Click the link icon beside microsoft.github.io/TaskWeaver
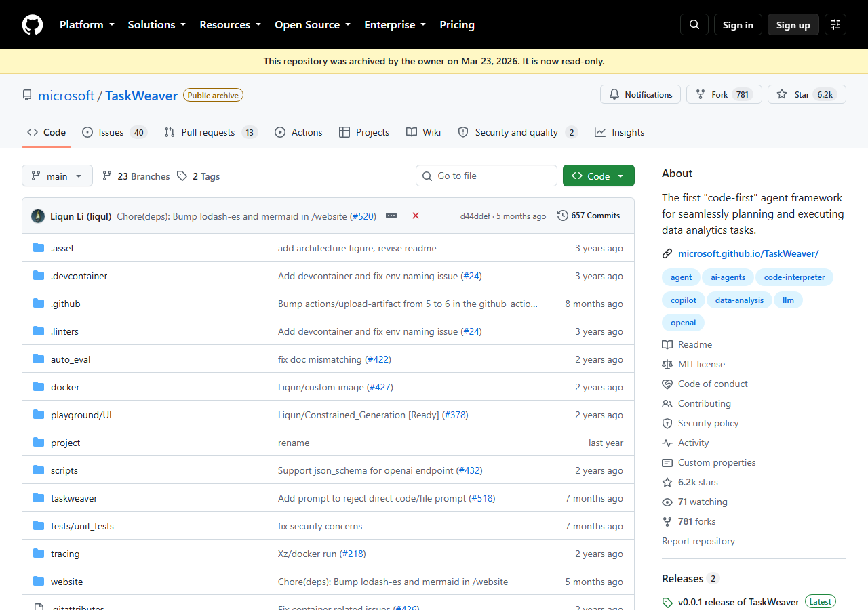This screenshot has width=868, height=610. (667, 253)
